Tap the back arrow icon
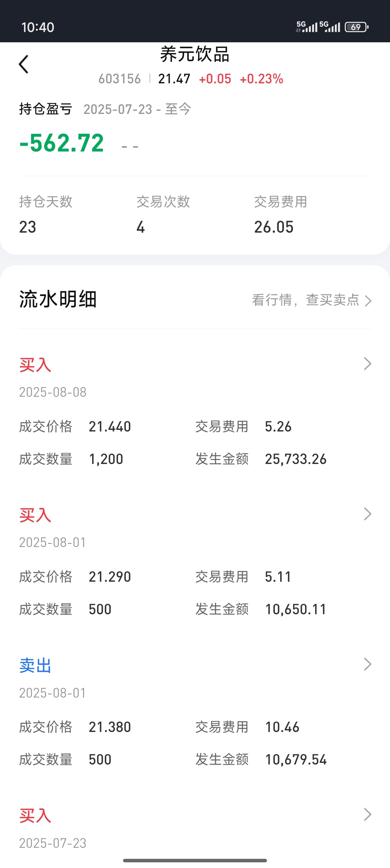The width and height of the screenshot is (390, 868). (24, 64)
